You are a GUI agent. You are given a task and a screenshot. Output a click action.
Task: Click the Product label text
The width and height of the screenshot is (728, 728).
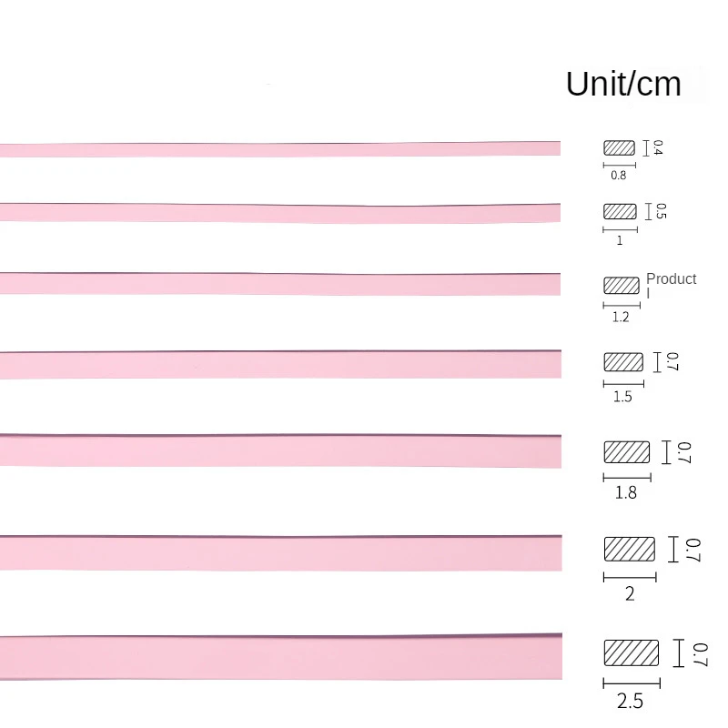tap(671, 279)
